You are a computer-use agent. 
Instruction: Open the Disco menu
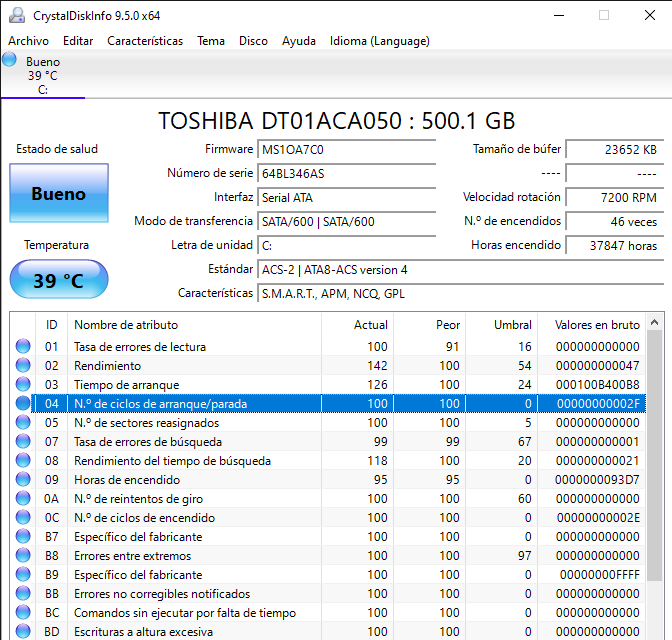[x=253, y=41]
